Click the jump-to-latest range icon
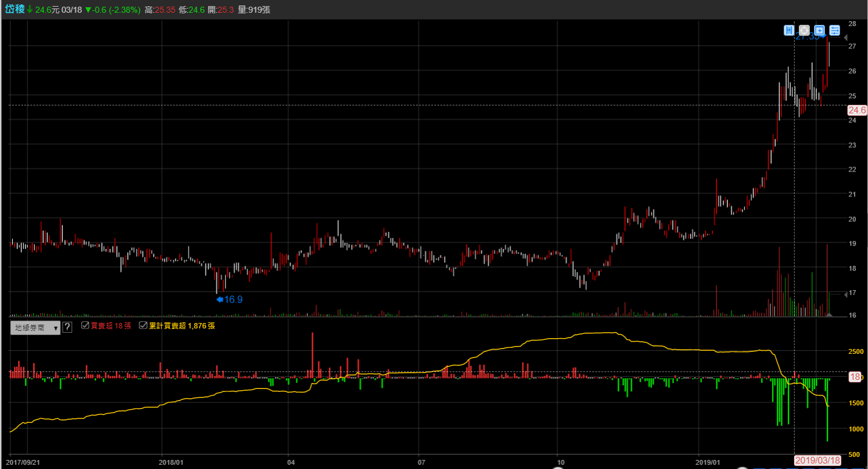The height and width of the screenshot is (469, 868). [789, 30]
